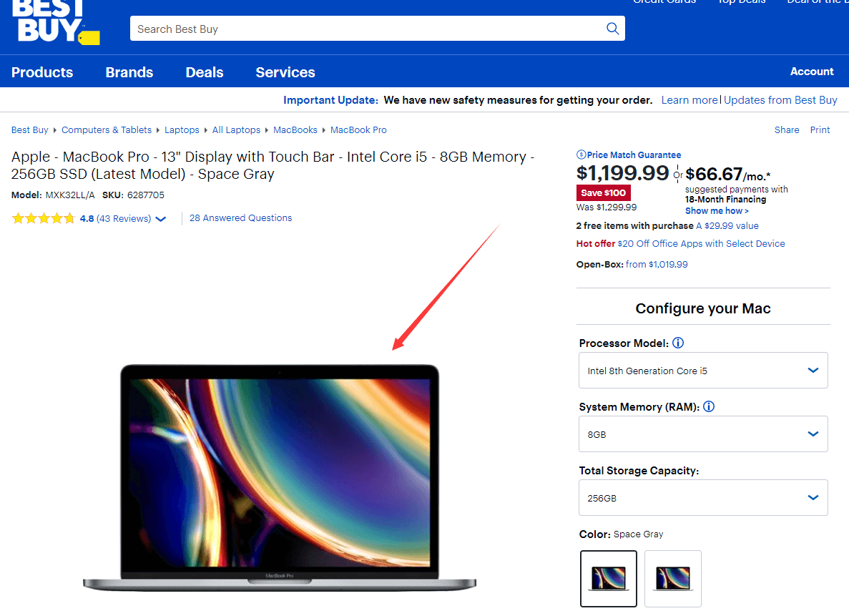Expand the System Memory 8GB dropdown
The height and width of the screenshot is (616, 849).
[703, 434]
